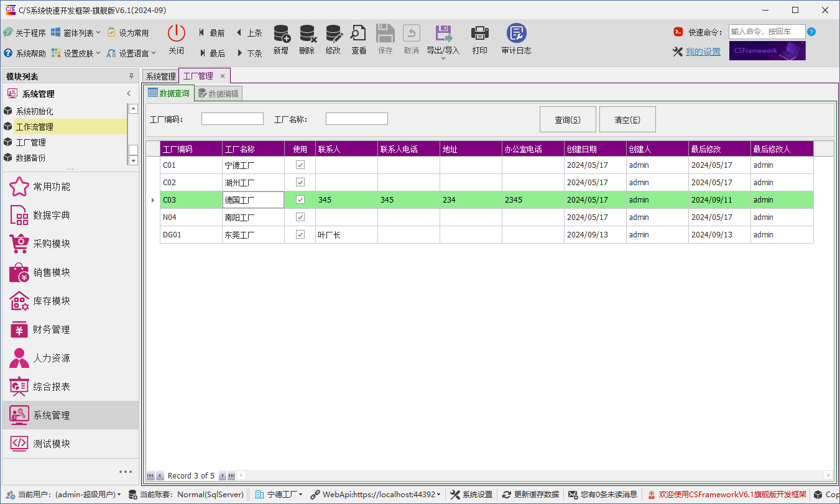Open the 采购模块 purchasing module

(71, 244)
